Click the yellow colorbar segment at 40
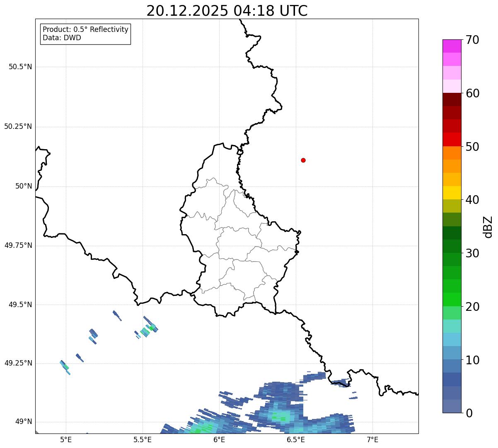 click(x=452, y=193)
